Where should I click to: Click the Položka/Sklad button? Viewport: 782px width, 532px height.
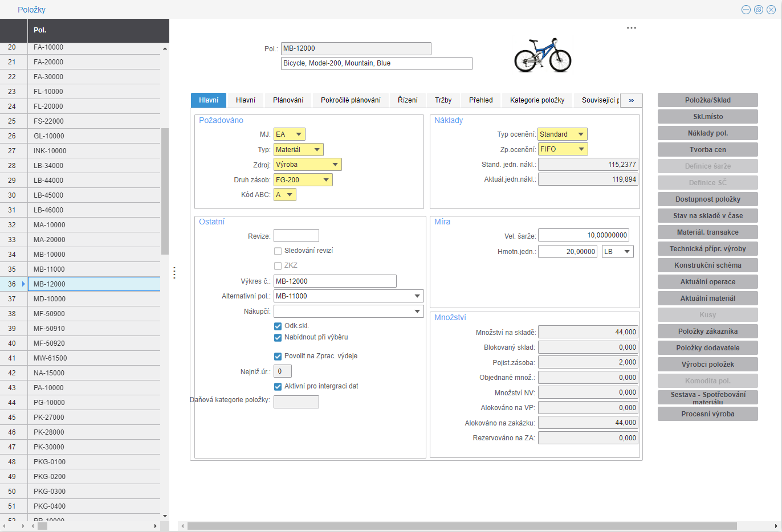coord(707,100)
